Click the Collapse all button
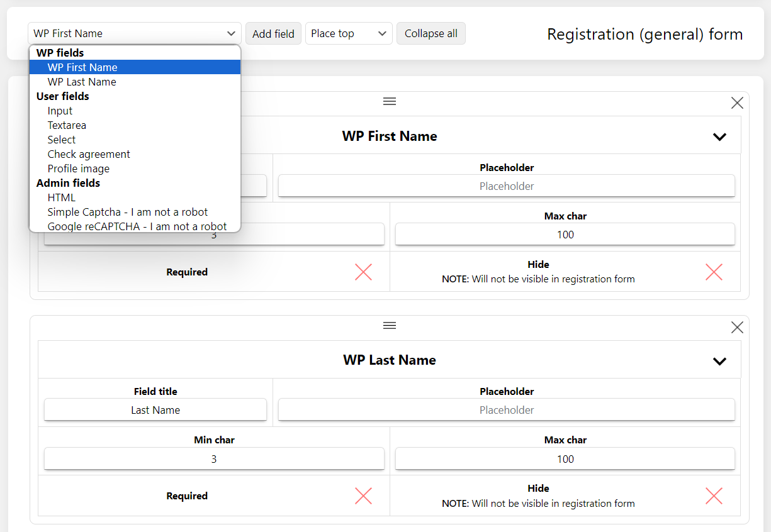This screenshot has width=771, height=532. coord(431,33)
